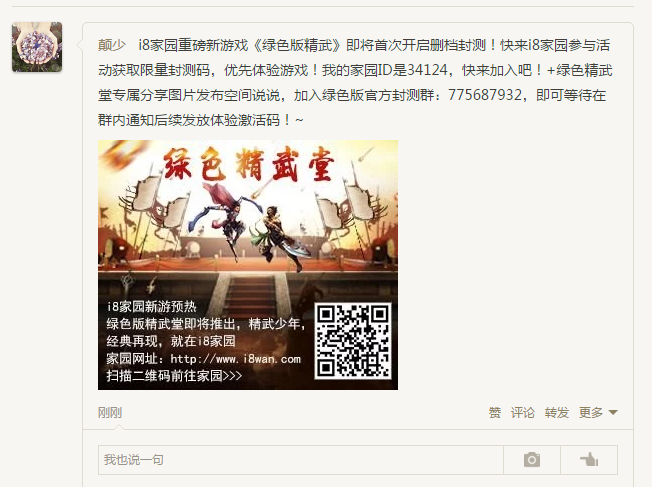Image resolution: width=652 pixels, height=487 pixels.
Task: Click the 刚刚 timestamp
Action: click(x=110, y=413)
